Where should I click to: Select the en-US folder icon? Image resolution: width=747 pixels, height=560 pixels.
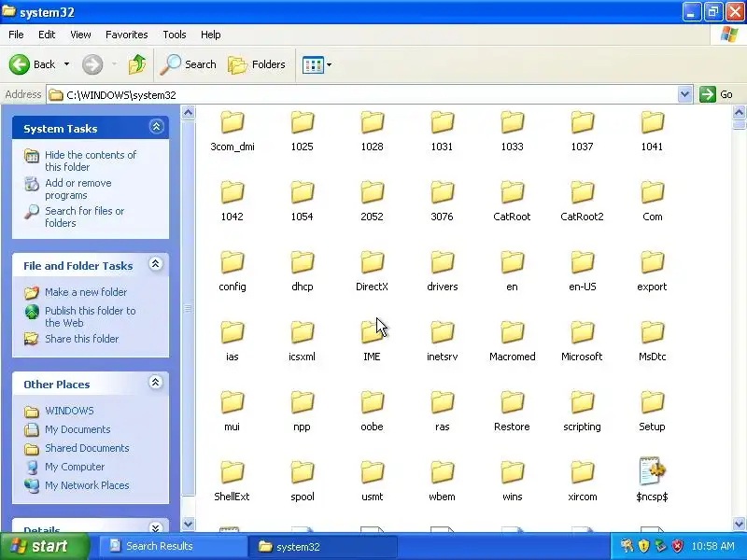582,263
